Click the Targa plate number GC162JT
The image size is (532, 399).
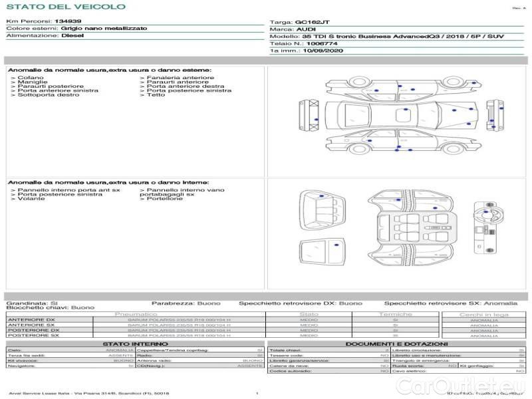point(312,23)
